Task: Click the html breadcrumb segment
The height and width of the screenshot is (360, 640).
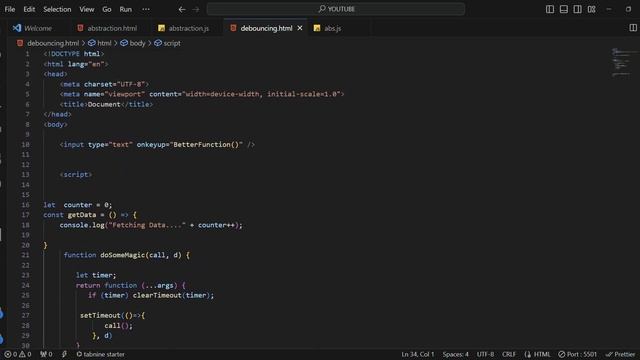Action: click(x=100, y=43)
